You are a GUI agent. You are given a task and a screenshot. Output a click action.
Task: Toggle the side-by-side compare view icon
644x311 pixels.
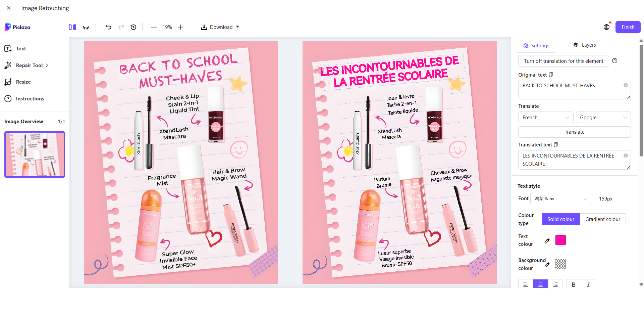[72, 27]
